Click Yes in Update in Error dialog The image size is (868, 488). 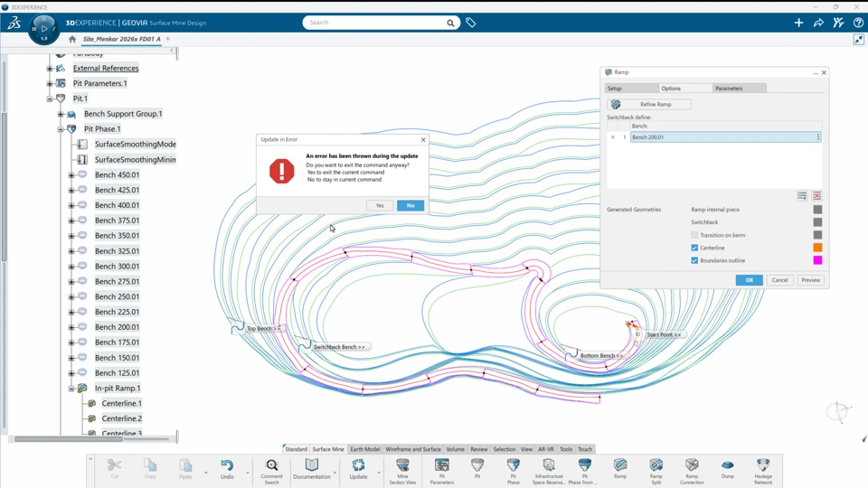[x=380, y=205]
